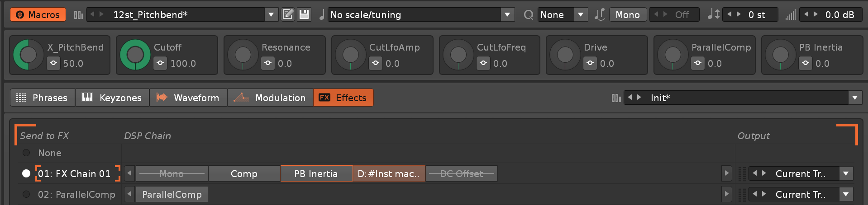The height and width of the screenshot is (205, 868).
Task: Expand the No scale/tuning dropdown
Action: pos(507,15)
